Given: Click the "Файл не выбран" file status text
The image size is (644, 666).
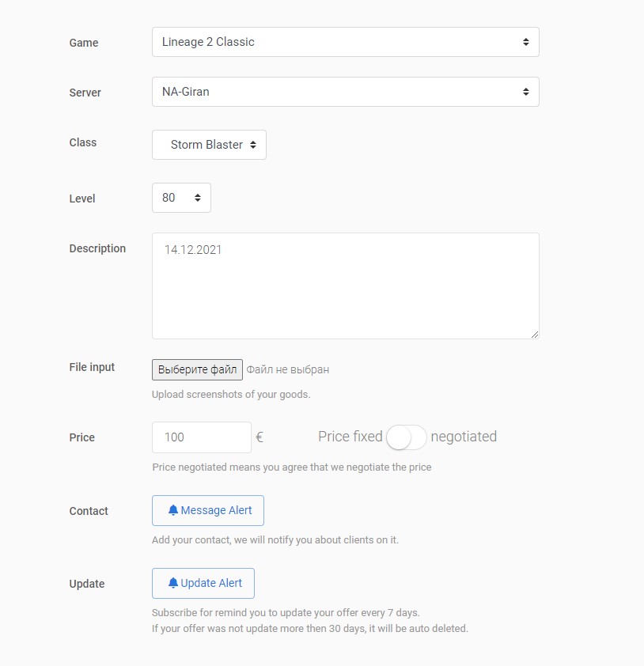Looking at the screenshot, I should point(287,369).
